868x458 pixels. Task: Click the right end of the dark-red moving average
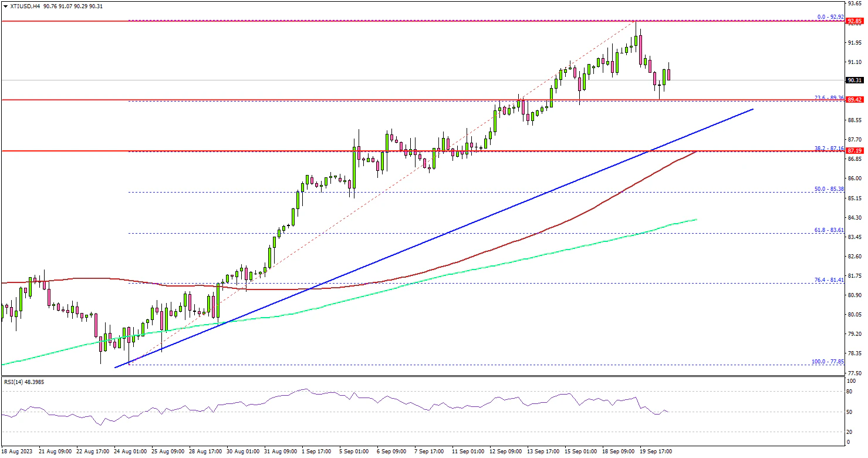[x=696, y=151]
